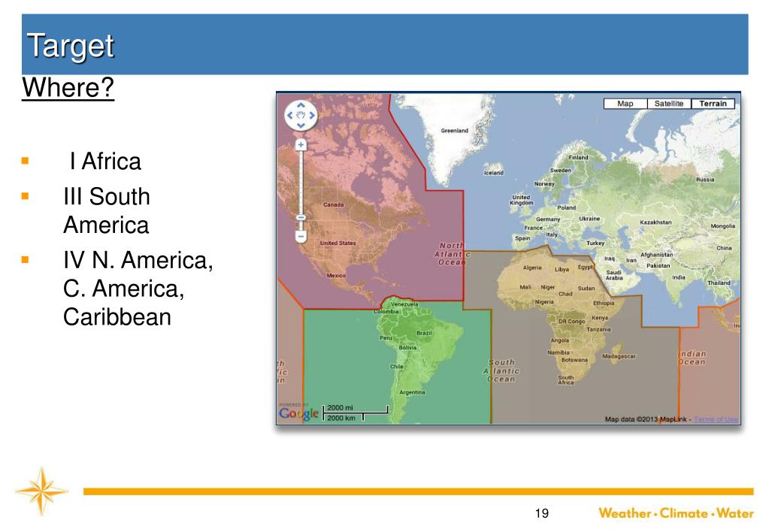Click the Brazil label on the map
769x532 pixels.
[x=424, y=333]
